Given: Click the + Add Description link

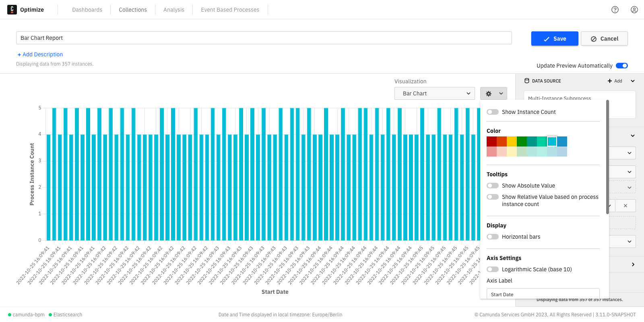Looking at the screenshot, I should point(40,54).
